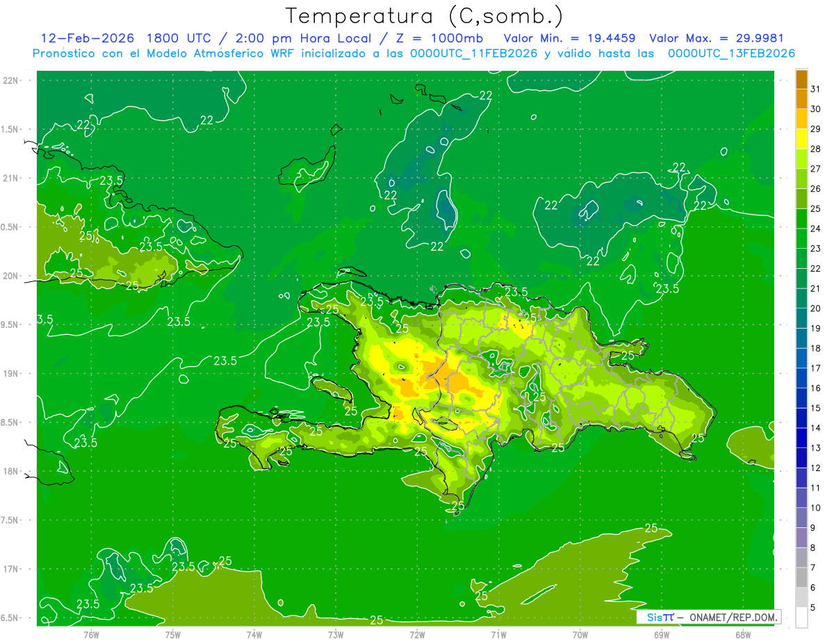This screenshot has height=644, width=834.
Task: Click the number 5 on the color scale
Action: pos(814,608)
